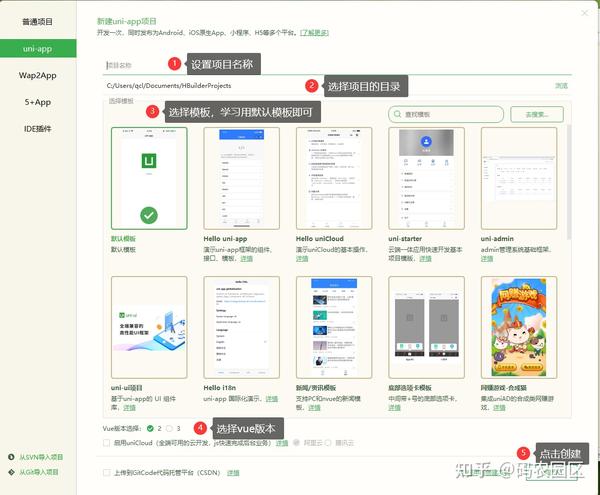
Task: Switch to the Wap2App tab
Action: tap(38, 75)
